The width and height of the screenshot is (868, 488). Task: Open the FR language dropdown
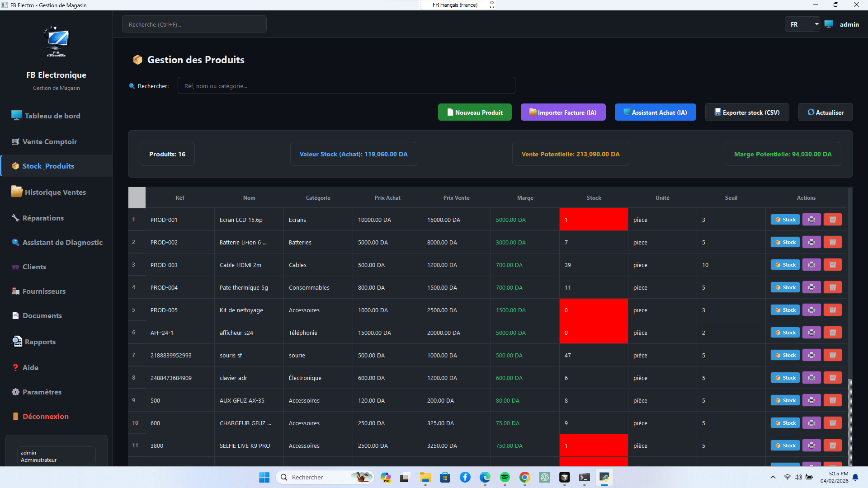coord(802,24)
